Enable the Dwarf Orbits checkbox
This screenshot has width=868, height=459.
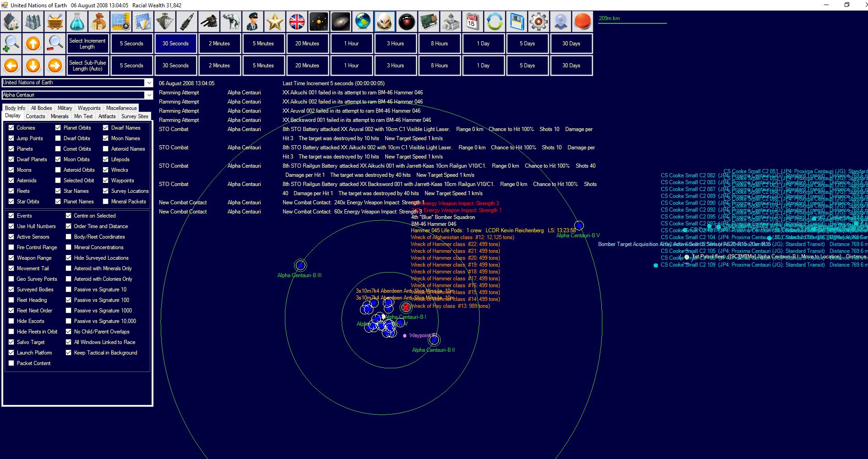58,138
